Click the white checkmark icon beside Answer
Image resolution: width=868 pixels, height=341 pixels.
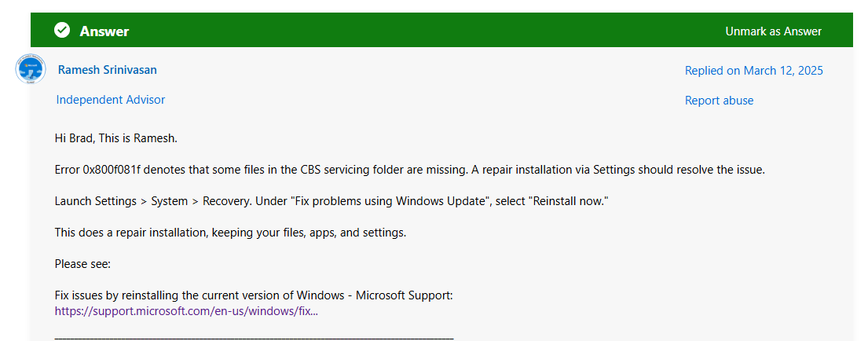click(62, 31)
